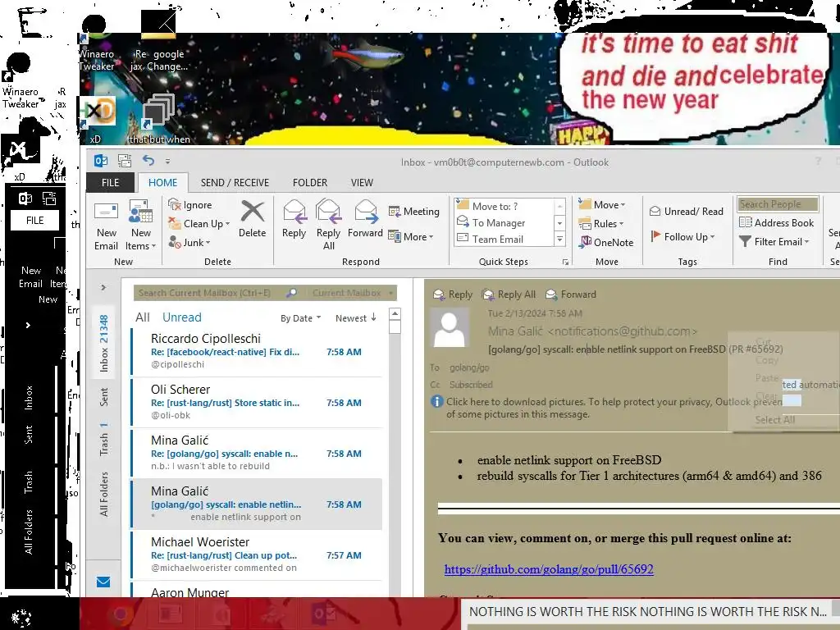Image resolution: width=840 pixels, height=630 pixels.
Task: Send message to OneNote
Action: coord(606,242)
